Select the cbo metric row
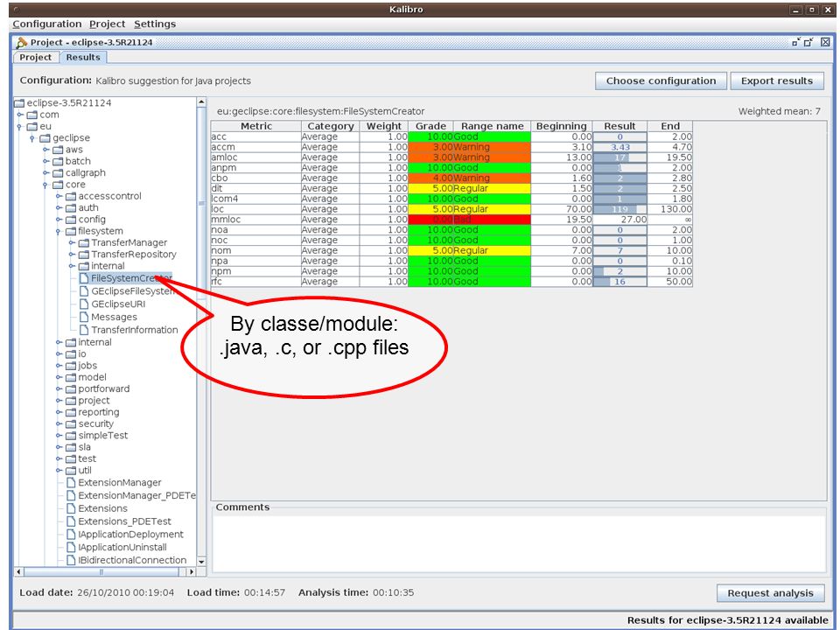The height and width of the screenshot is (630, 840). coord(451,178)
